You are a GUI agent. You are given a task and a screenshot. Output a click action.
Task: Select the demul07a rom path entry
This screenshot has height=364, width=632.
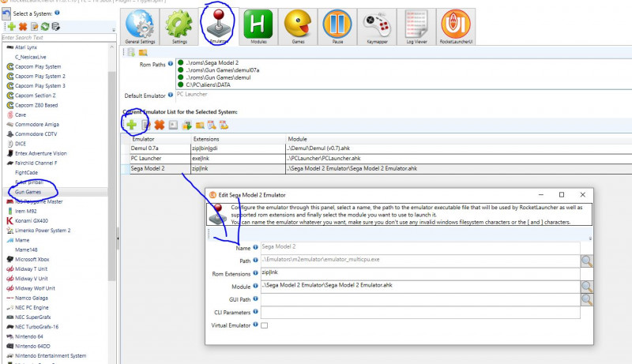click(x=223, y=70)
